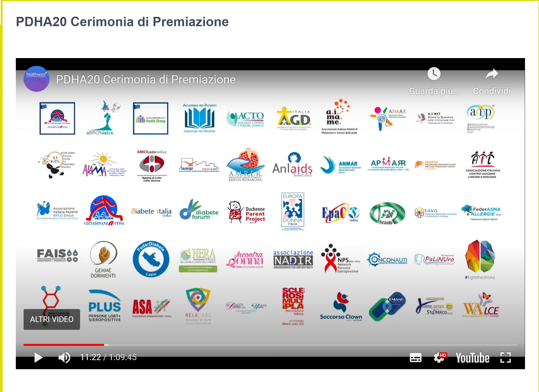Viewport: 539px width, 392px height.
Task: Click the Condividi share arrow
Action: (492, 74)
